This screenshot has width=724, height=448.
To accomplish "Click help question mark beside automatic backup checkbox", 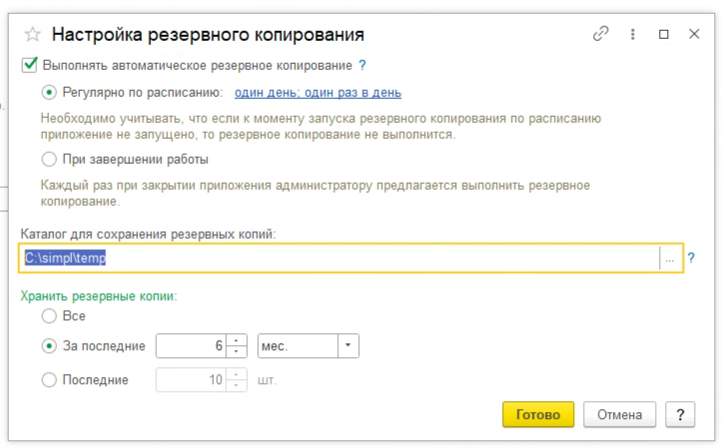I will (363, 65).
